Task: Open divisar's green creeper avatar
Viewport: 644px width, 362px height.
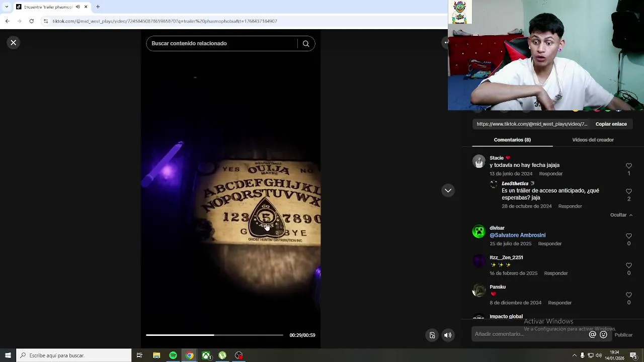Action: [x=479, y=232]
